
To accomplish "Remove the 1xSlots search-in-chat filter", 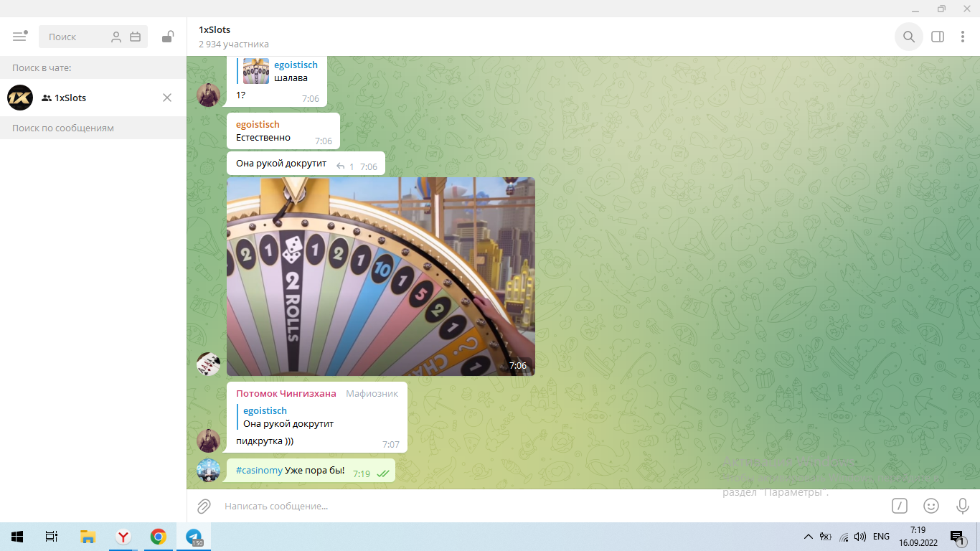I will (x=167, y=98).
